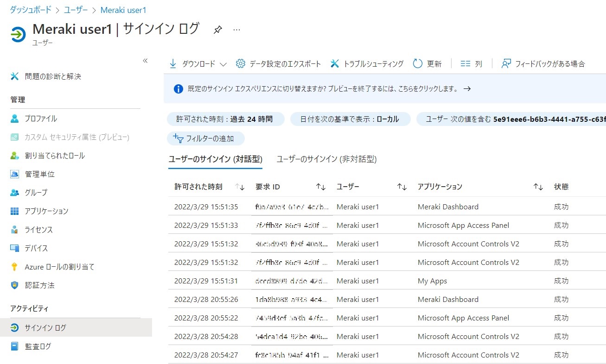Click フィードバックがある場合 button
Image resolution: width=606 pixels, height=364 pixels.
click(x=543, y=64)
